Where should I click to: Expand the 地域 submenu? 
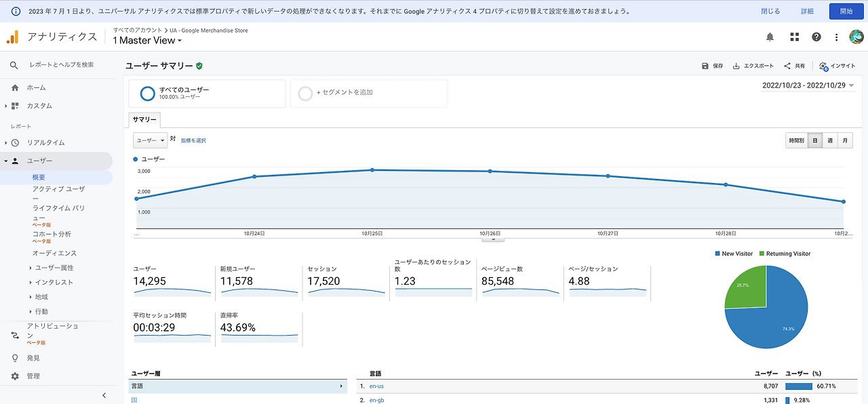31,297
